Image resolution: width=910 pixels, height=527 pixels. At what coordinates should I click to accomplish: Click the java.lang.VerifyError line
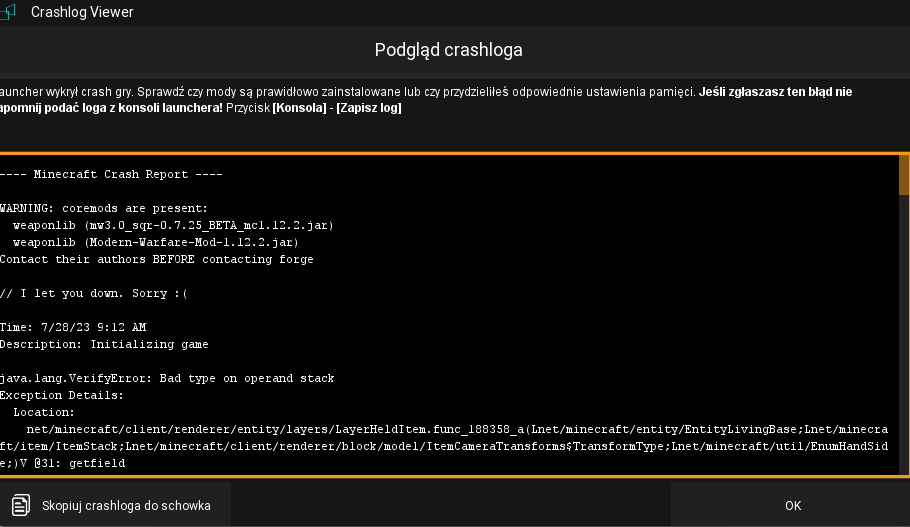167,378
